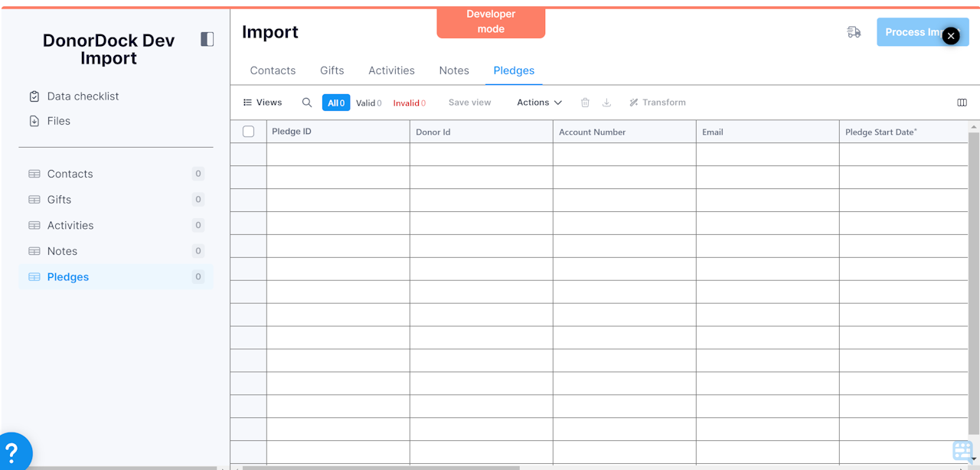The width and height of the screenshot is (980, 470).
Task: Collapse the sidebar using the panel icon
Action: (x=207, y=39)
